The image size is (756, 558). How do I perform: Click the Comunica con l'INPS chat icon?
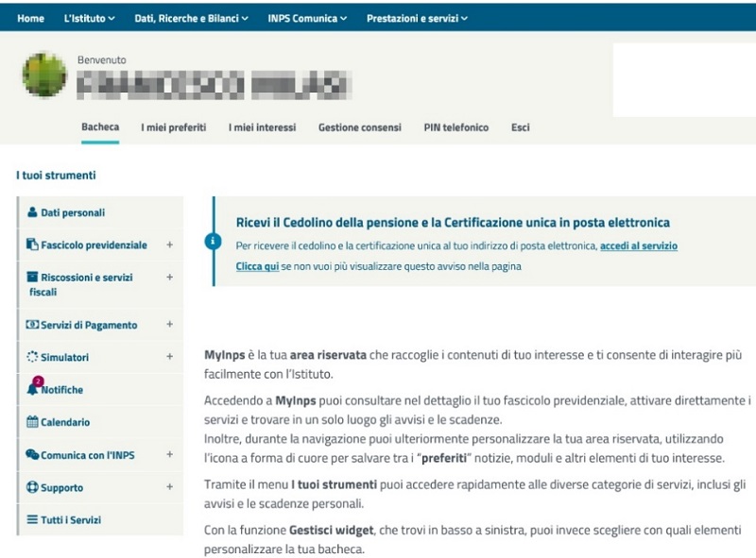click(x=32, y=454)
